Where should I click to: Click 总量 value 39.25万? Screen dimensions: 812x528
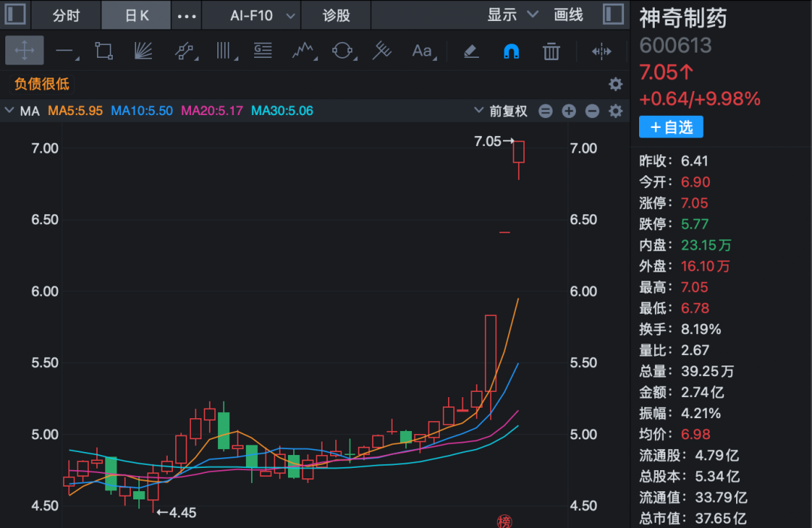point(707,372)
